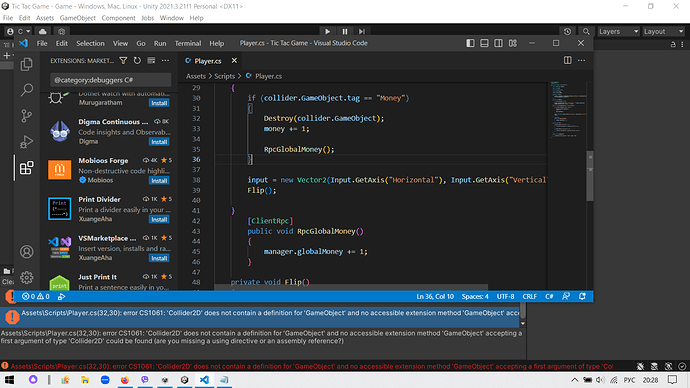The image size is (690, 388).
Task: Open the Layout dropdown in Unity
Action: click(663, 32)
